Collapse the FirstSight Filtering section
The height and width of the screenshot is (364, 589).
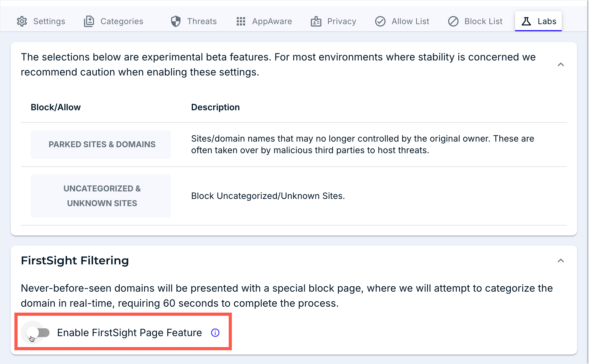(561, 261)
